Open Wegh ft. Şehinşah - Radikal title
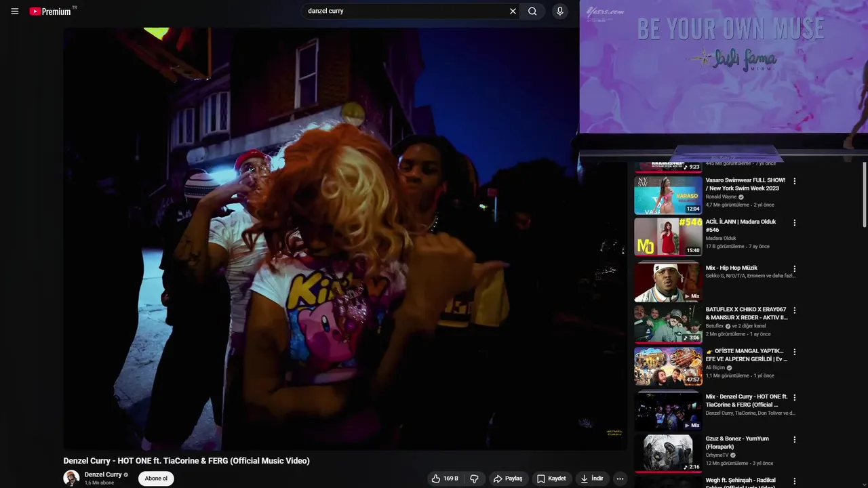 tap(741, 483)
